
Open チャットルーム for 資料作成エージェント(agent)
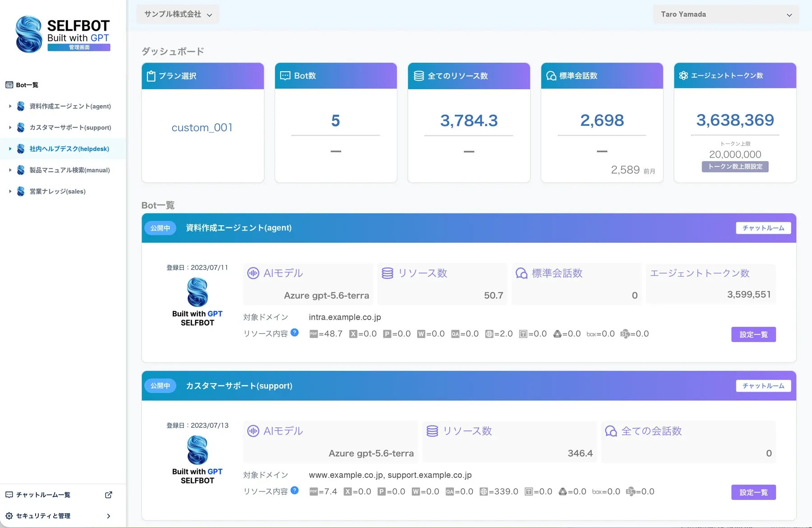pyautogui.click(x=763, y=228)
